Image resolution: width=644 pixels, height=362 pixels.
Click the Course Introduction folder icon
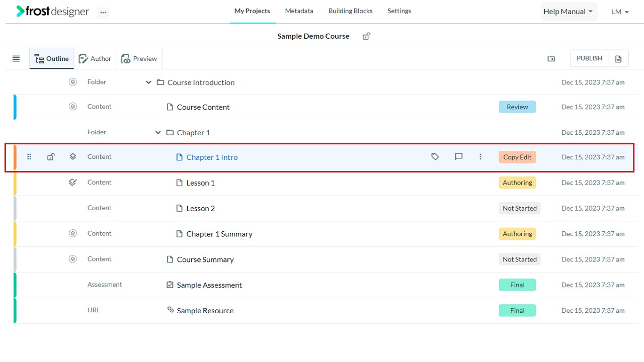tap(160, 82)
